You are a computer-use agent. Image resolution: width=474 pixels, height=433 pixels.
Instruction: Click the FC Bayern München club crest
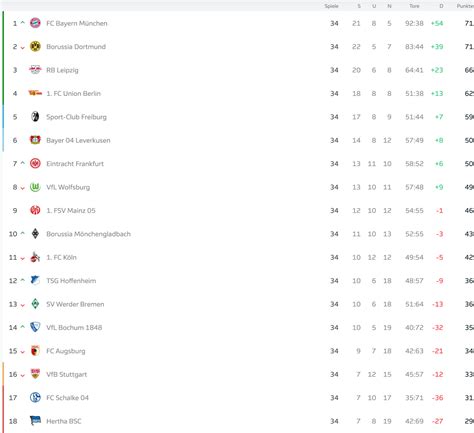tap(35, 23)
